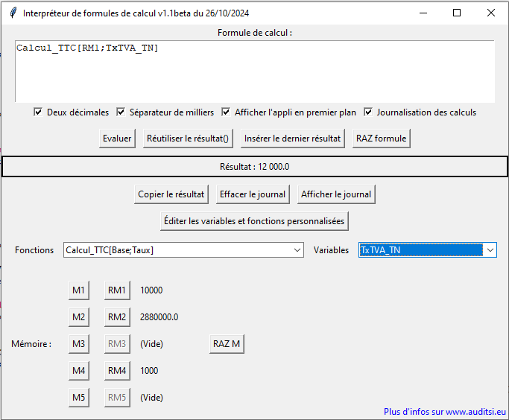Click Réutiliser le résultat() button

pos(188,139)
